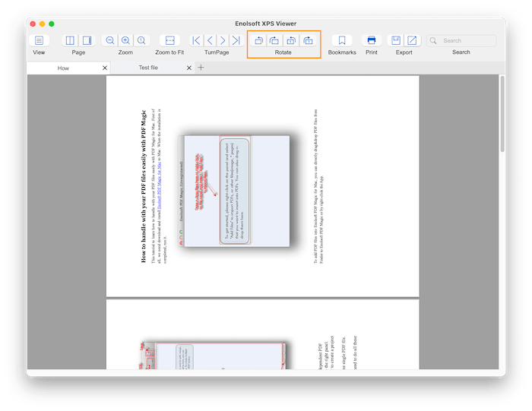The width and height of the screenshot is (532, 411).
Task: Jump to the last page
Action: (x=236, y=40)
